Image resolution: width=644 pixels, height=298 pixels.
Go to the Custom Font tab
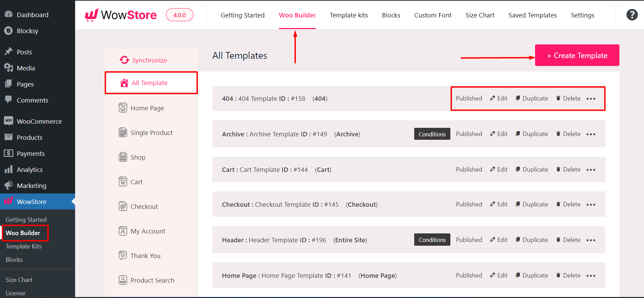coord(433,15)
